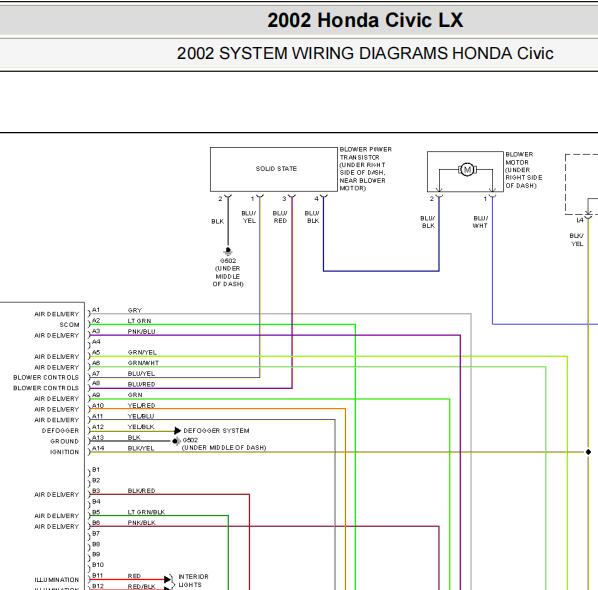Viewport: 598px width, 590px height.
Task: Click the GRN wire label on A9
Action: [135, 395]
